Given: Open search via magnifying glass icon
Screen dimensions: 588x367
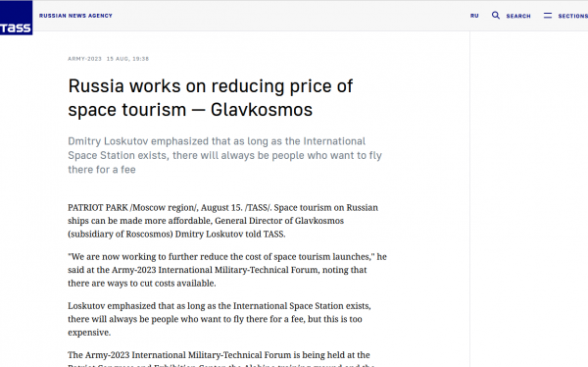Looking at the screenshot, I should pos(495,16).
